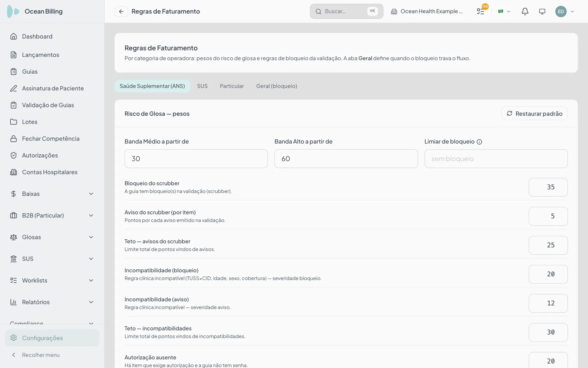The width and height of the screenshot is (588, 368).
Task: Switch to the Geral (bloqueio) tab
Action: pos(277,86)
